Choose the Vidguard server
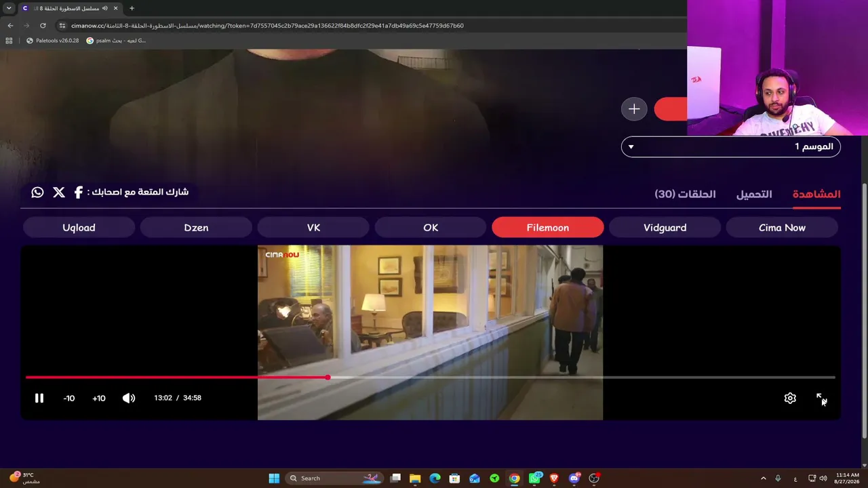Image resolution: width=868 pixels, height=488 pixels. (x=665, y=228)
